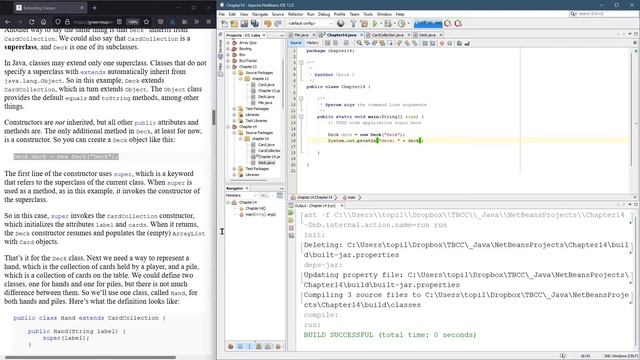This screenshot has height=360, width=640.
Task: Select Card.java under chapter13 package
Action: click(266, 84)
